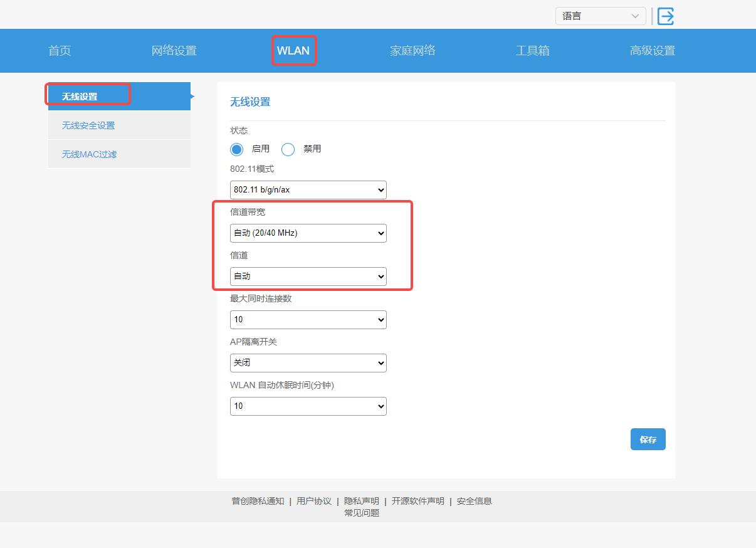Image resolution: width=756 pixels, height=548 pixels.
Task: Open the 语言 language dropdown
Action: click(600, 16)
